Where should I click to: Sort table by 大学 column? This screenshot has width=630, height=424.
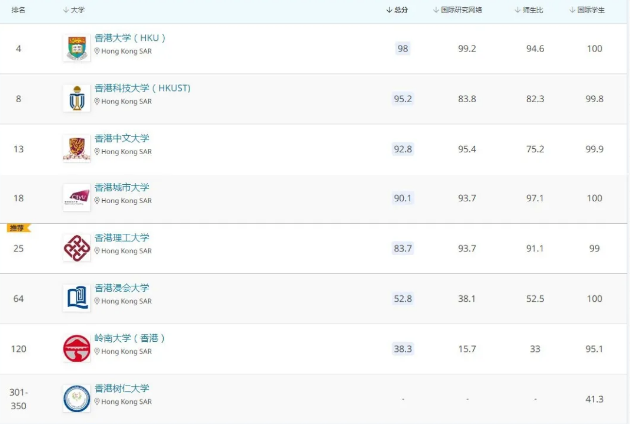coord(74,10)
